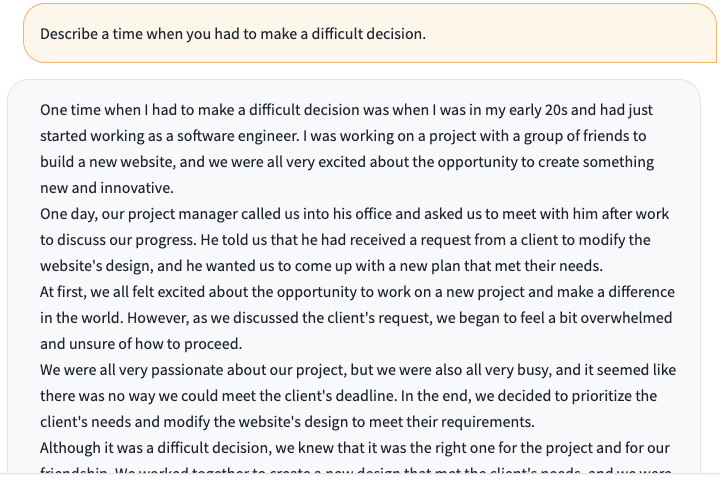The width and height of the screenshot is (720, 482).
Task: Click the line "and unsure of how to proceed."
Action: [141, 344]
